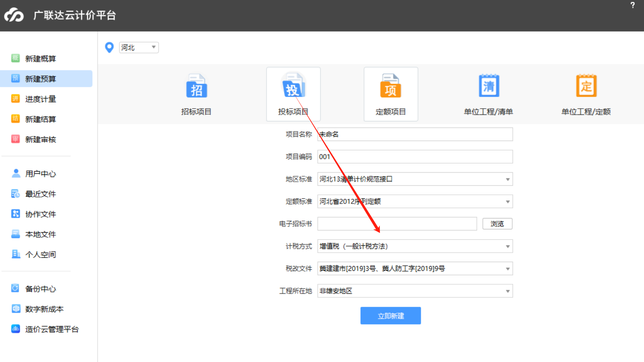Click the 个人空间 icon

click(x=16, y=254)
